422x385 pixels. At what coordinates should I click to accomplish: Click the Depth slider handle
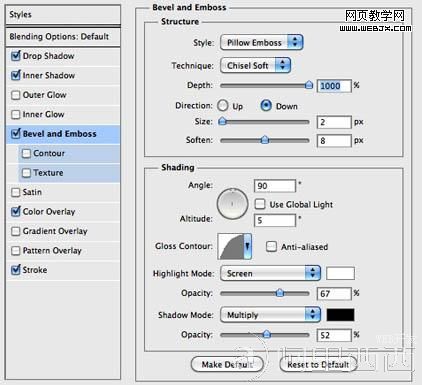coord(309,85)
